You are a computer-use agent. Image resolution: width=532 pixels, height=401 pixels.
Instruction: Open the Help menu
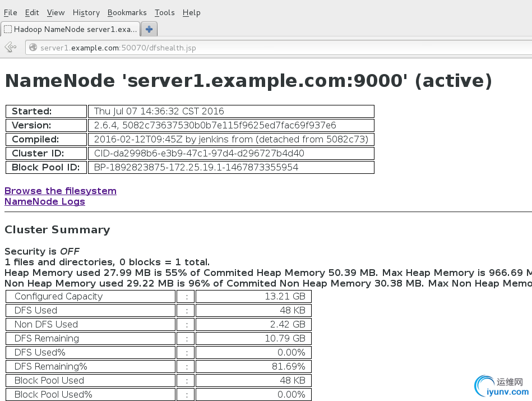[191, 12]
